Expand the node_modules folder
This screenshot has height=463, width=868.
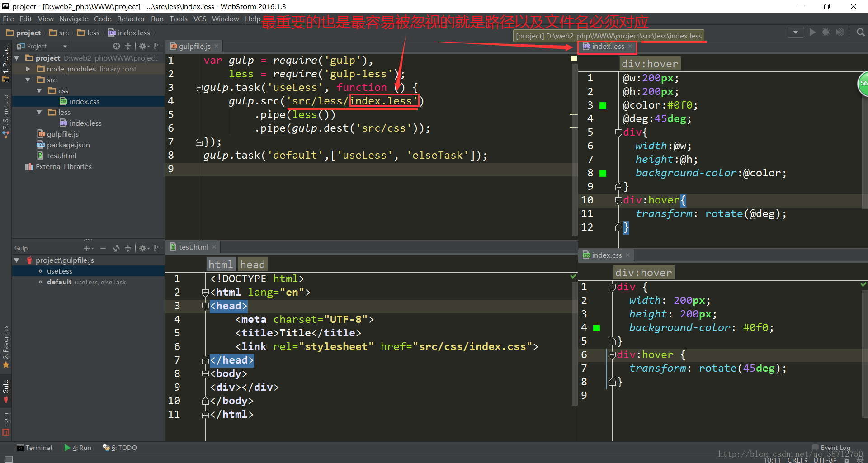28,69
